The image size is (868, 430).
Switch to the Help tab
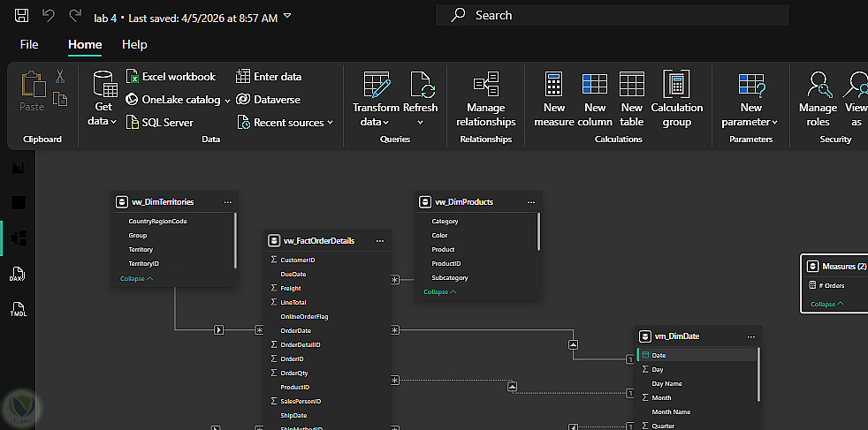coord(134,44)
